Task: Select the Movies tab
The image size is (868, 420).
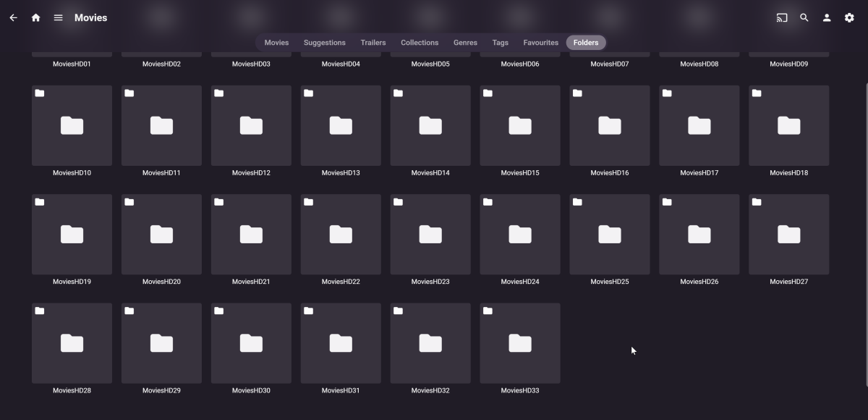Action: pyautogui.click(x=276, y=42)
